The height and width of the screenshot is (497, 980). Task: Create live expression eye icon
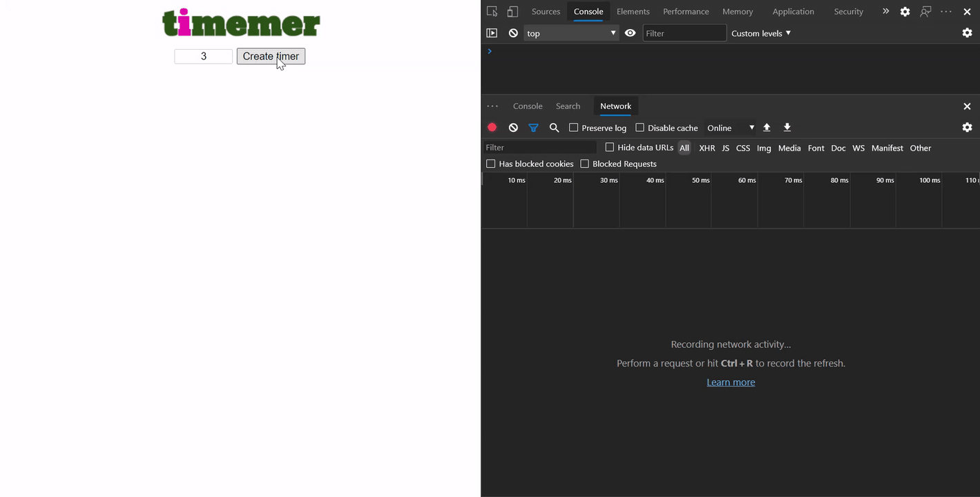[630, 33]
